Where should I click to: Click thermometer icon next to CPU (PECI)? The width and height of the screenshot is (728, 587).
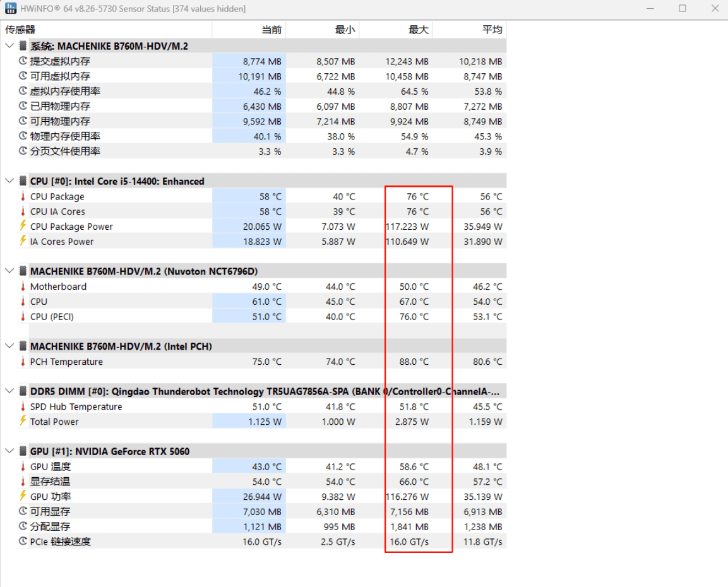tap(23, 316)
